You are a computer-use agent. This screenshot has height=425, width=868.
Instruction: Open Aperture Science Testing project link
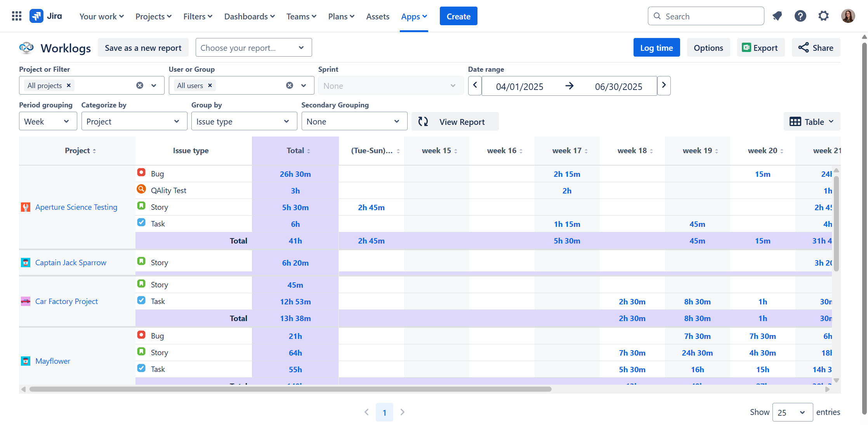76,207
